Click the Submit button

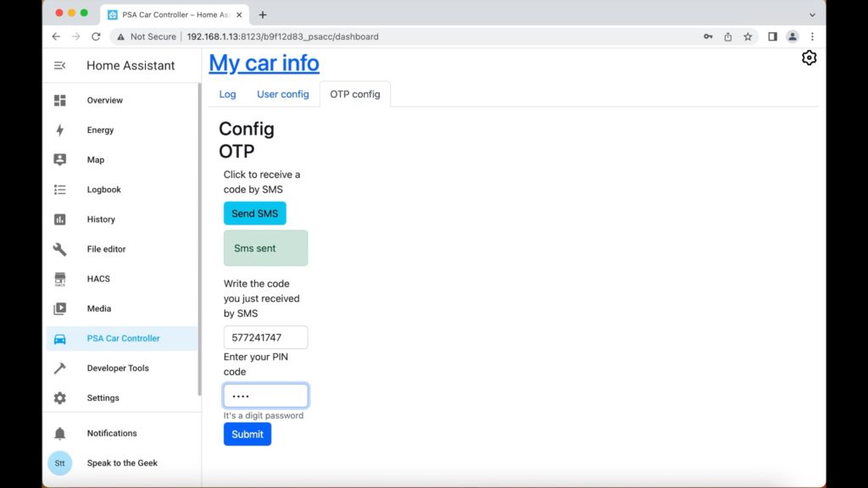(248, 435)
